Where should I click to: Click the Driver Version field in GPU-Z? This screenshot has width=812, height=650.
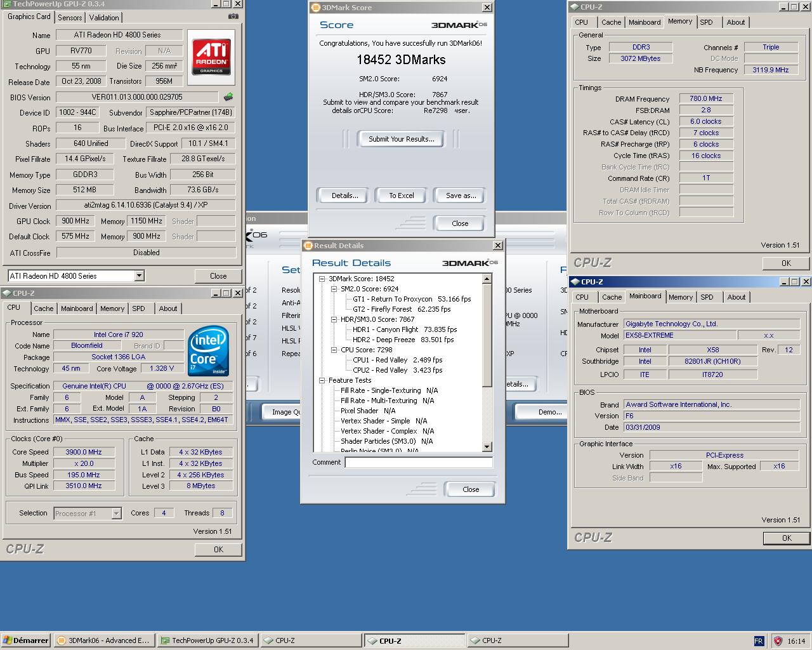pos(146,205)
